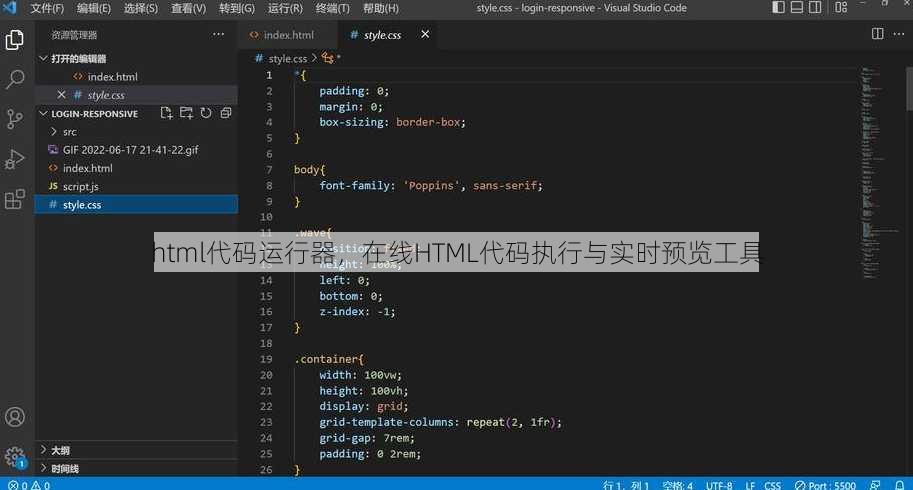This screenshot has width=913, height=490.
Task: Open Source Control view
Action: pos(15,119)
